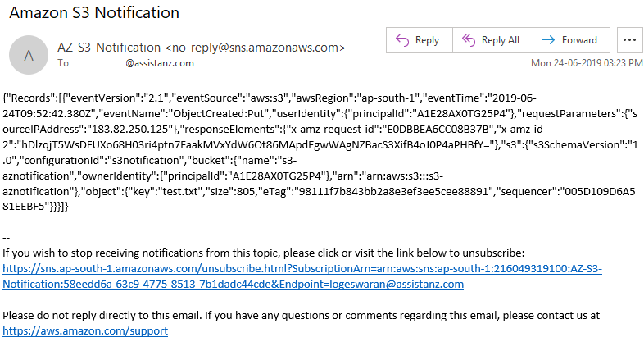
Task: Click sender name AZ-S3-Notification
Action: tap(109, 48)
